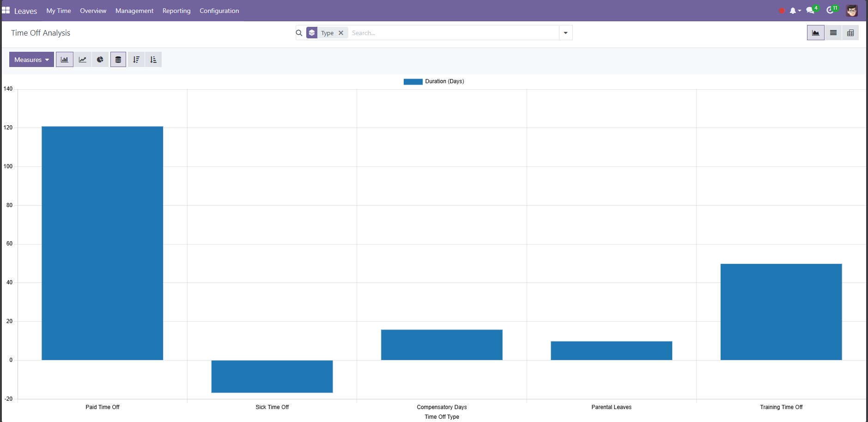Image resolution: width=868 pixels, height=422 pixels.
Task: Toggle bar chart mode button
Action: click(65, 60)
